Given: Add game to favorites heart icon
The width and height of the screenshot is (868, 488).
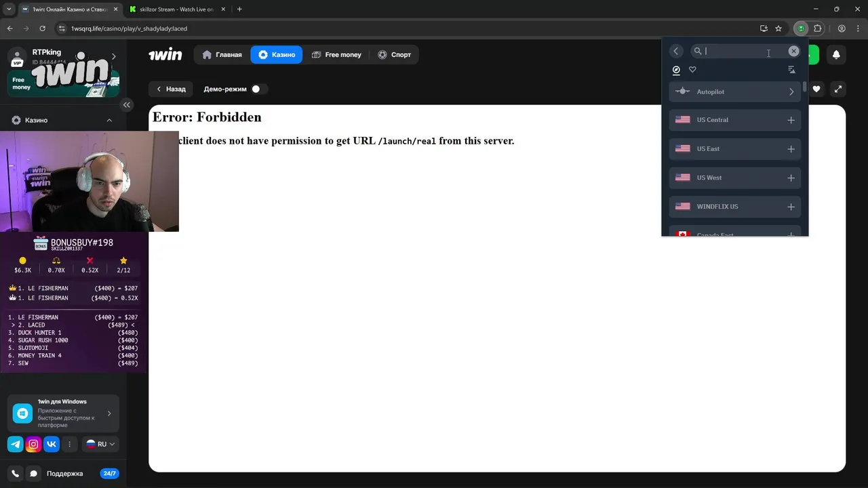Looking at the screenshot, I should 816,89.
